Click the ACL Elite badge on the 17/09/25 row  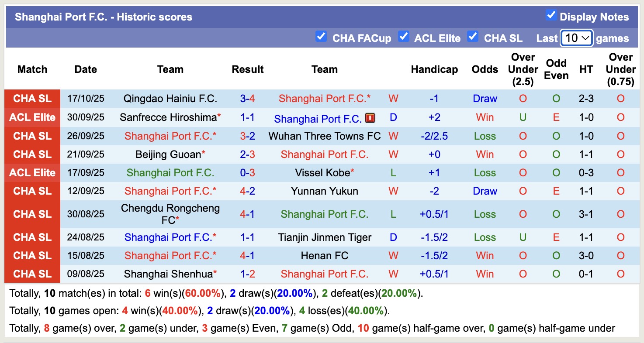(32, 172)
